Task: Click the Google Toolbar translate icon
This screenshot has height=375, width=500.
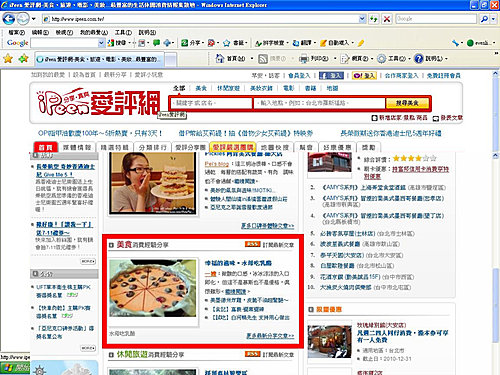Action: pyautogui.click(x=296, y=43)
